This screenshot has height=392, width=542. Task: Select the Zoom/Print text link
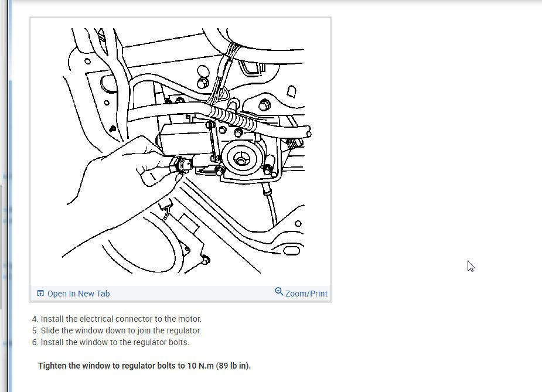306,294
